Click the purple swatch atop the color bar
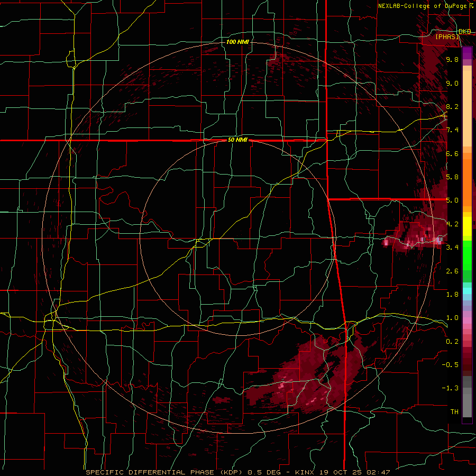476x476 pixels. tap(467, 53)
